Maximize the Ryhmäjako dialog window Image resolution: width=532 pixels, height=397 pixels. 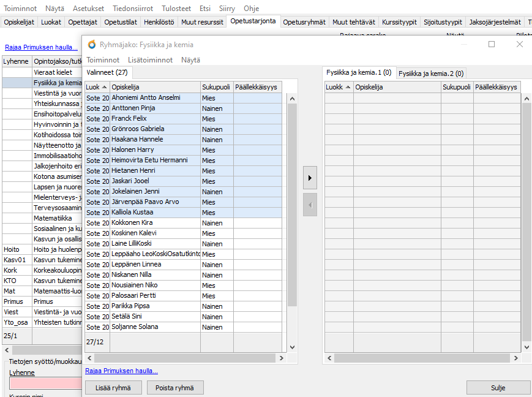[491, 45]
